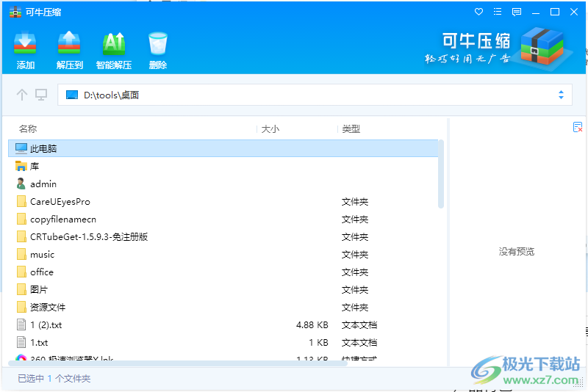Select the 图片 folder

[39, 289]
